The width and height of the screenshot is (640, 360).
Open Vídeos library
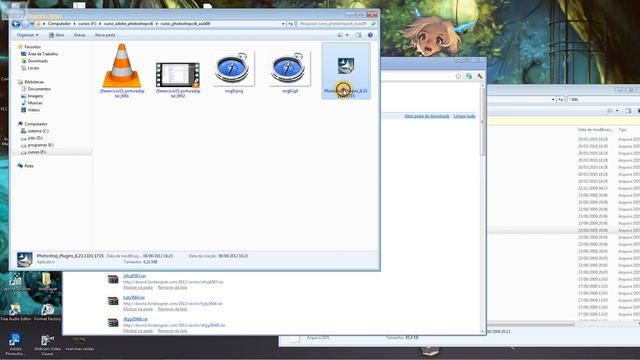(31, 110)
